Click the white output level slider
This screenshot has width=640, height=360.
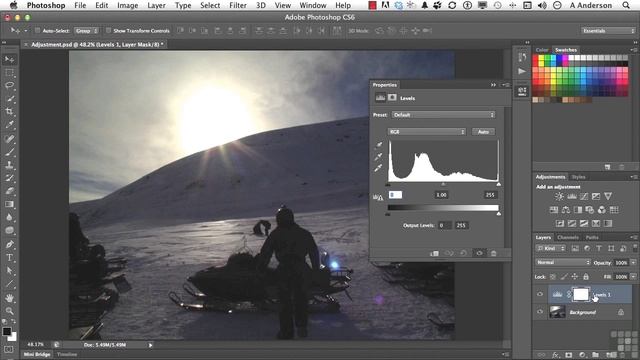(x=499, y=213)
